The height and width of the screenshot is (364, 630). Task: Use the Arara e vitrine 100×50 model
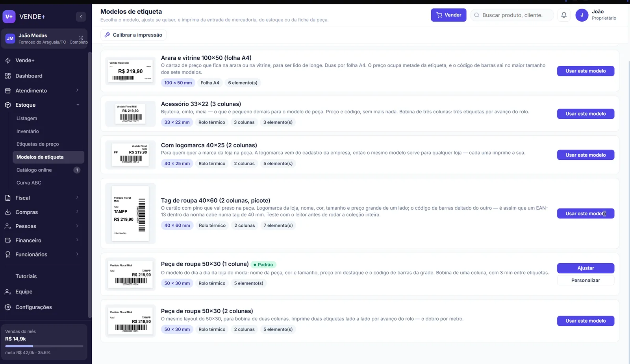pos(586,71)
